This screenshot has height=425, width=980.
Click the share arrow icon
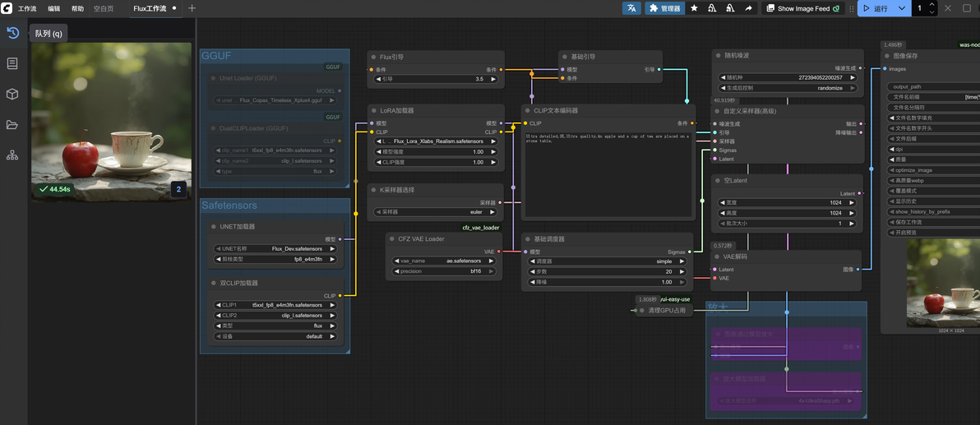point(748,8)
